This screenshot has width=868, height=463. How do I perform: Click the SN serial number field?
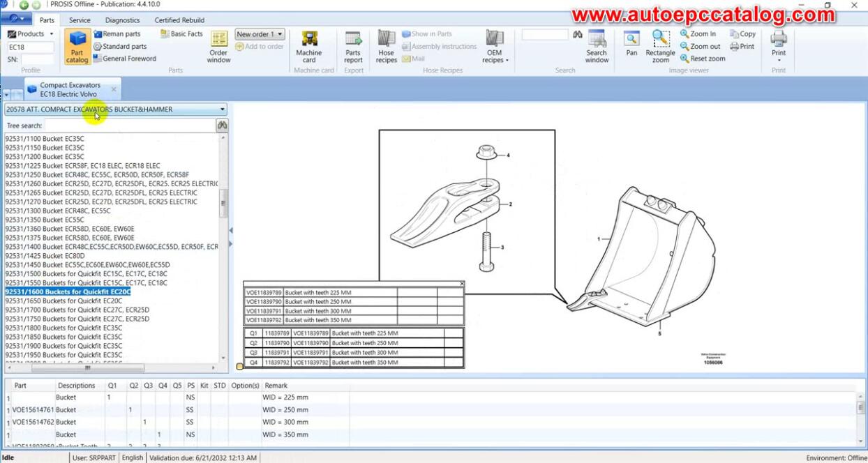click(x=38, y=60)
